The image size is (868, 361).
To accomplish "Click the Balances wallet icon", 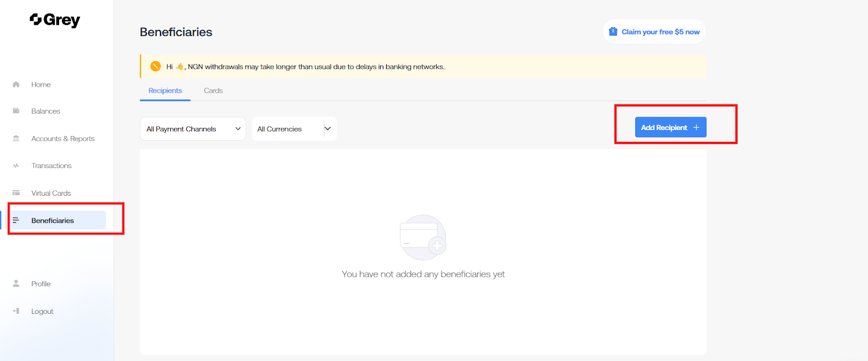I will pyautogui.click(x=16, y=111).
